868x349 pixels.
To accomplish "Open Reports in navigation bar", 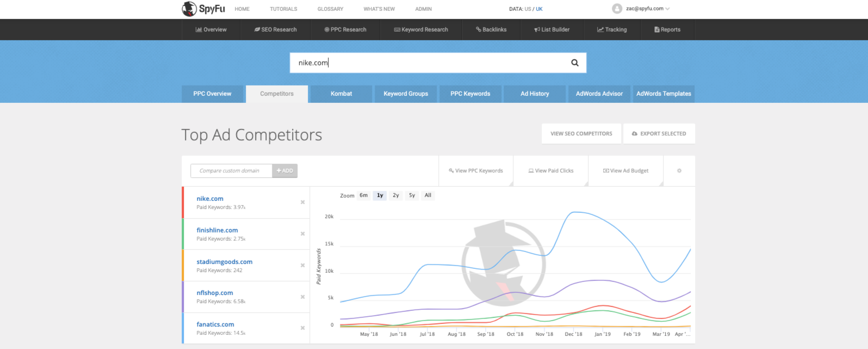I will tap(667, 29).
